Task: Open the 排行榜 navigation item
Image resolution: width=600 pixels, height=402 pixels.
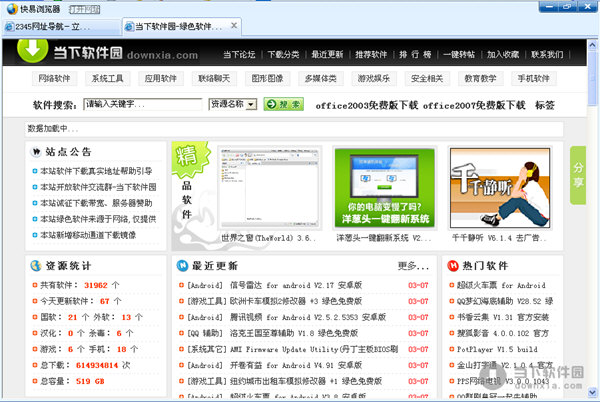Action: coord(415,54)
